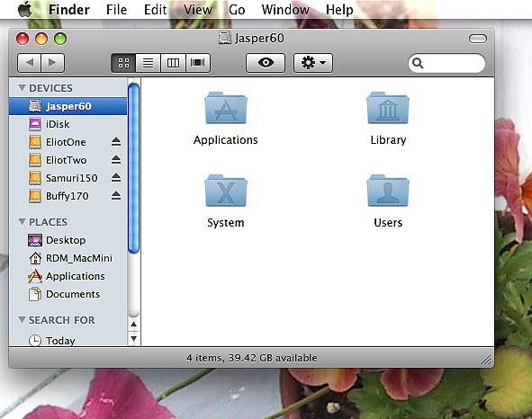
Task: Go back with the back arrow button
Action: click(29, 63)
